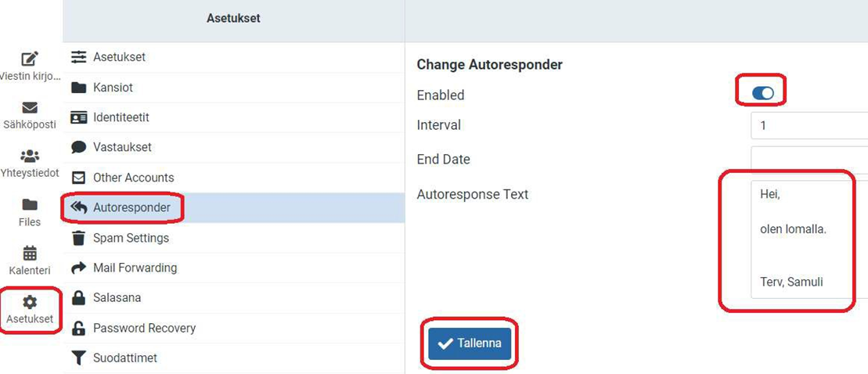Open Salasana password settings

point(117,298)
